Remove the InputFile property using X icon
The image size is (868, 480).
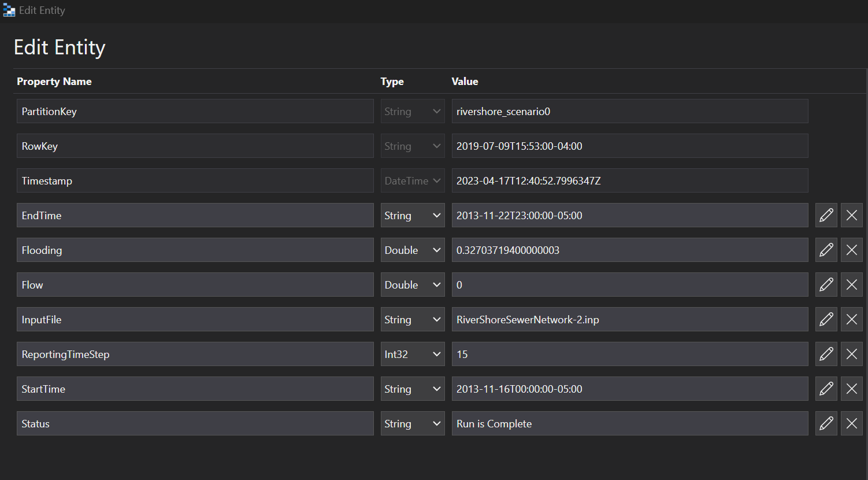tap(852, 319)
